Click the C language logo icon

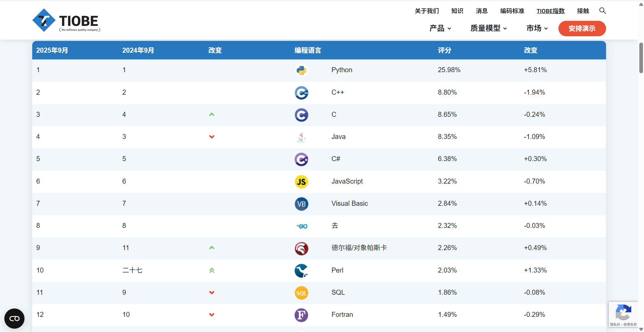(x=301, y=115)
